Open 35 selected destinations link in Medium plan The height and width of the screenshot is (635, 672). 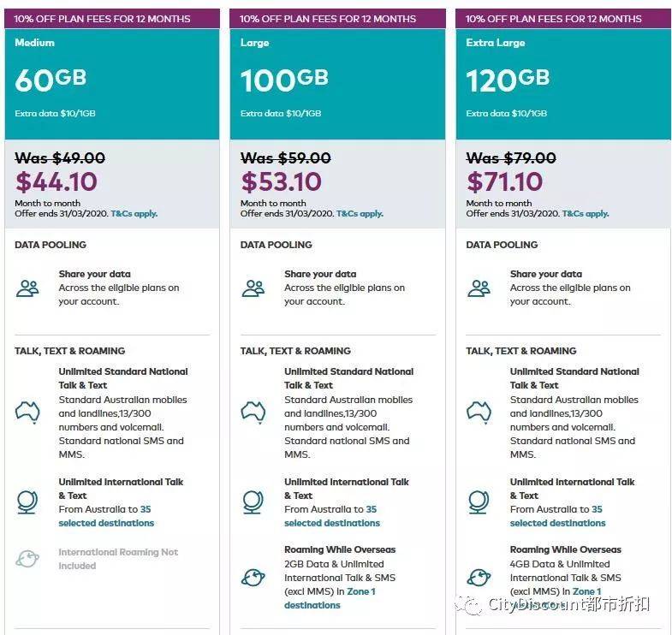click(106, 516)
